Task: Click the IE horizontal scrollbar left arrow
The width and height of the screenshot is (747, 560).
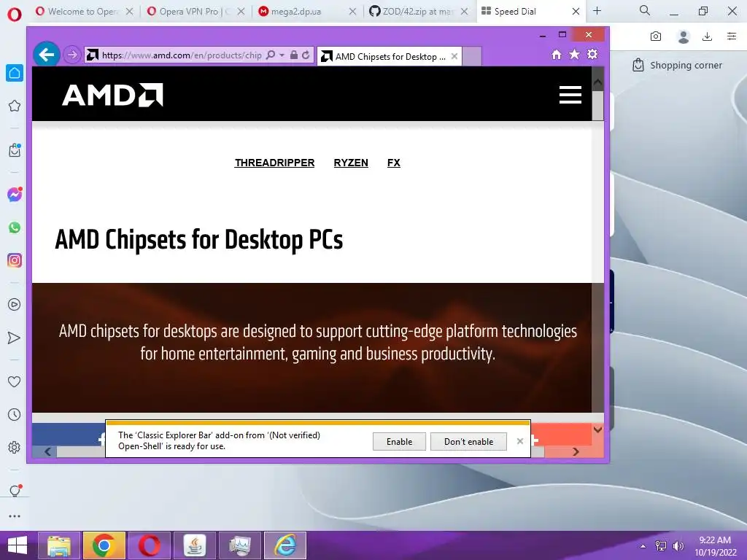Action: tap(47, 451)
